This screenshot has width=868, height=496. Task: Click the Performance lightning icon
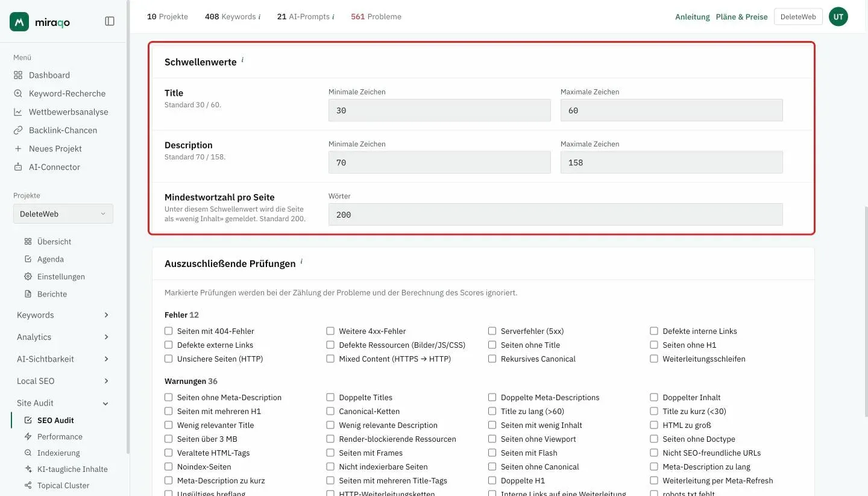click(28, 436)
